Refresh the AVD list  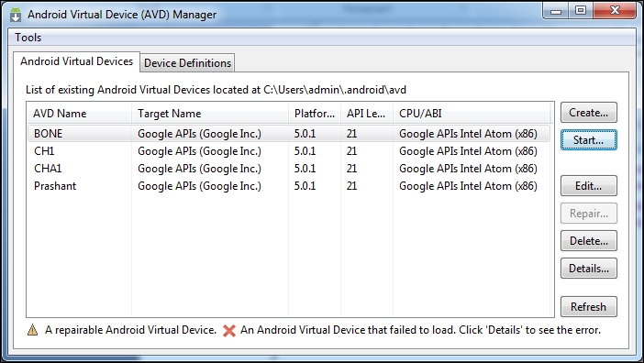[589, 307]
